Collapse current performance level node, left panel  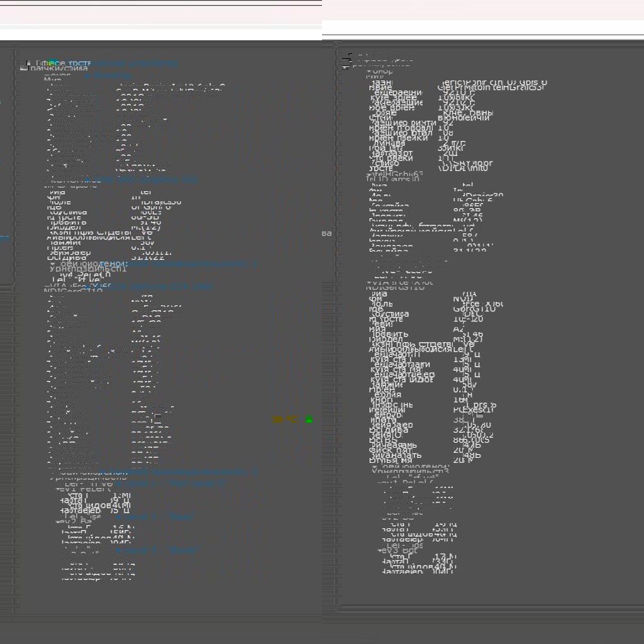53,264
